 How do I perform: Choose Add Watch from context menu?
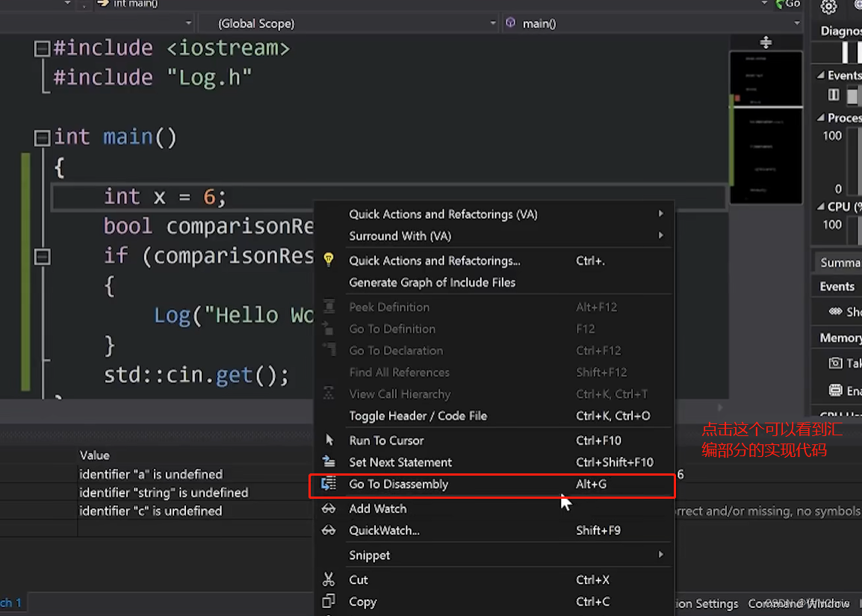click(378, 508)
